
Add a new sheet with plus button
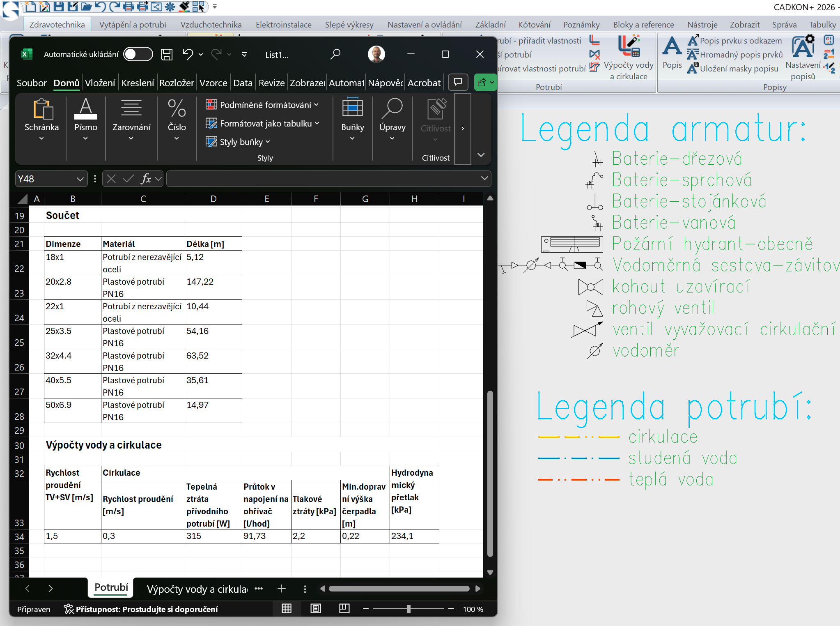click(x=282, y=589)
